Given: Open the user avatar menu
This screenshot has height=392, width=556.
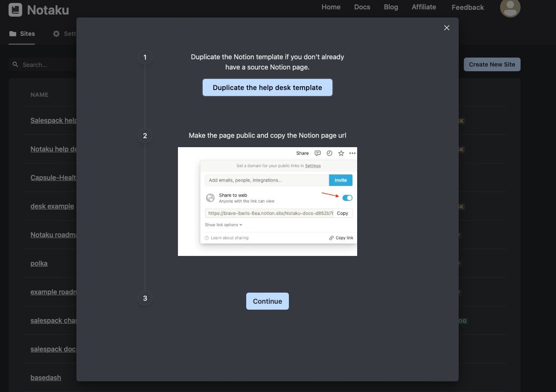Looking at the screenshot, I should pyautogui.click(x=510, y=7).
